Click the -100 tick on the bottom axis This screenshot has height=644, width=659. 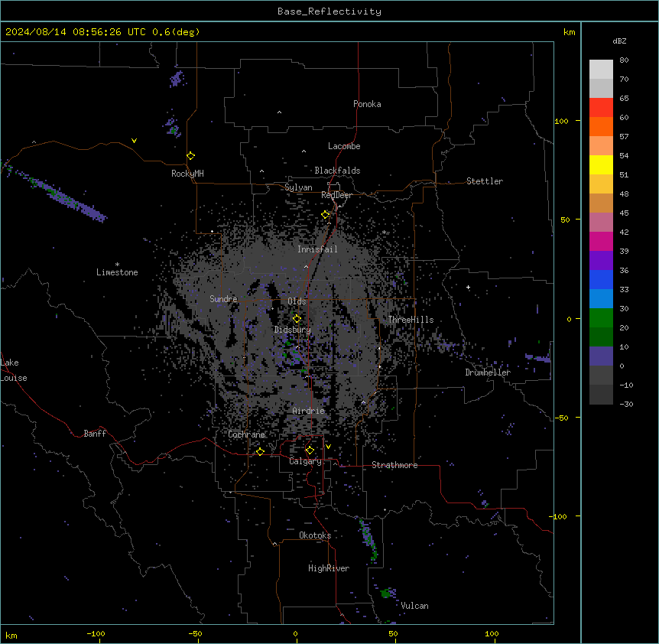tap(96, 633)
